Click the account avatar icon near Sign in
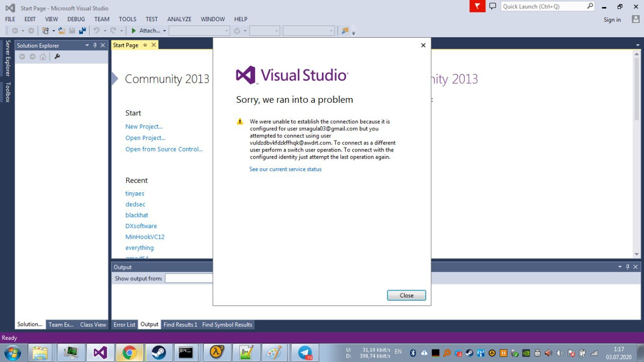 pos(635,19)
